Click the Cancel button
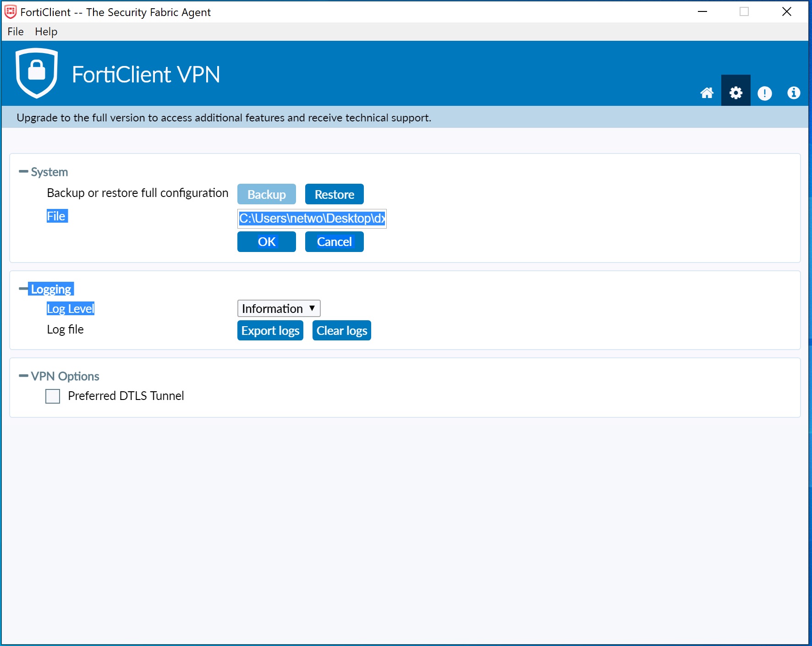The image size is (812, 646). tap(335, 241)
